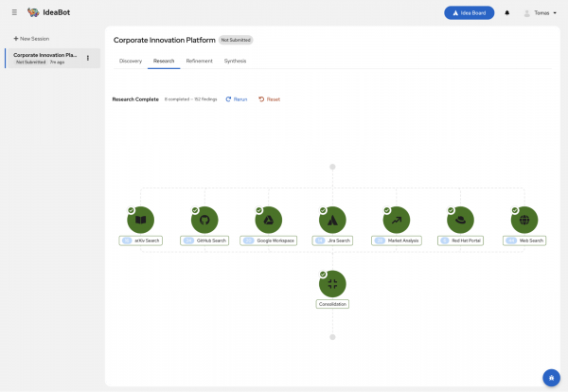Open session kebab options menu
Image resolution: width=568 pixels, height=392 pixels.
point(88,58)
